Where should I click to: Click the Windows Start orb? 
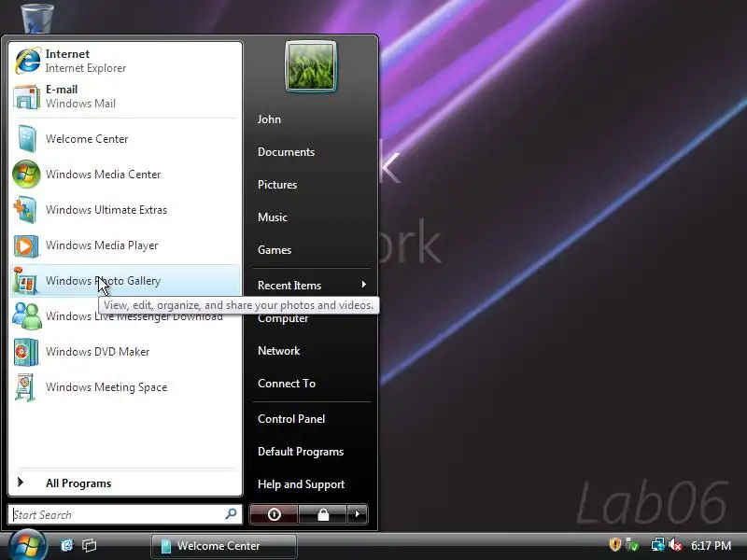pyautogui.click(x=28, y=545)
